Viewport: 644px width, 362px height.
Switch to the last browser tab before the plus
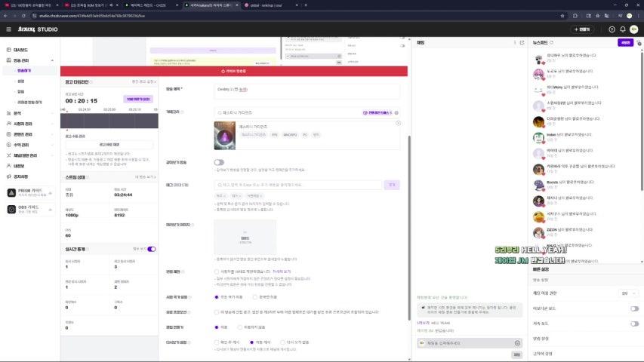[271, 5]
